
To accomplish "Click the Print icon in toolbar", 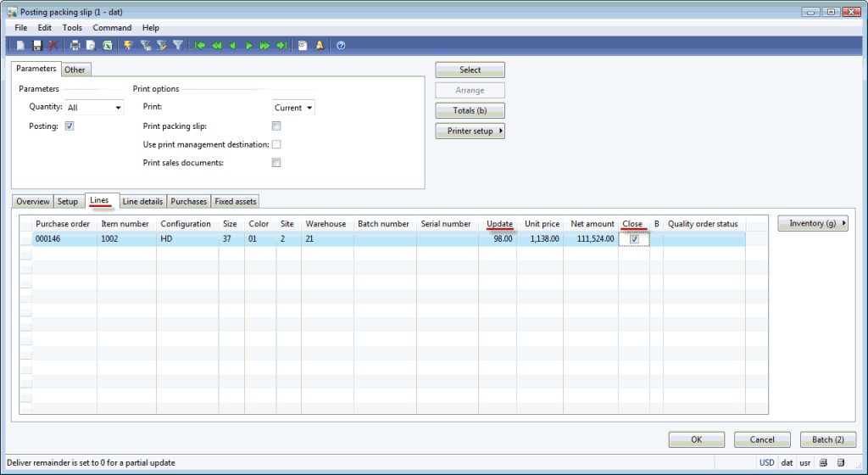I will coord(75,46).
